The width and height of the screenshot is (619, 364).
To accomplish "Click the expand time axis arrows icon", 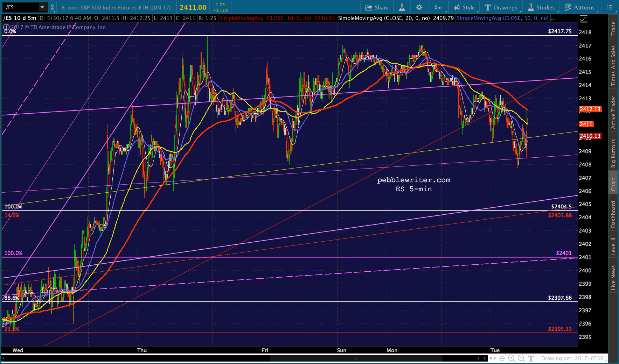I will [493, 358].
